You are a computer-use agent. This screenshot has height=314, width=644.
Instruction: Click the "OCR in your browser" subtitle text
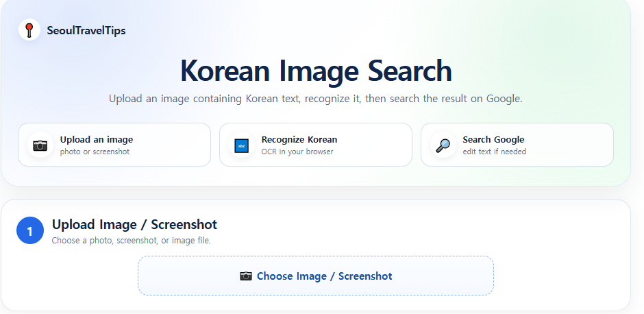tap(297, 152)
